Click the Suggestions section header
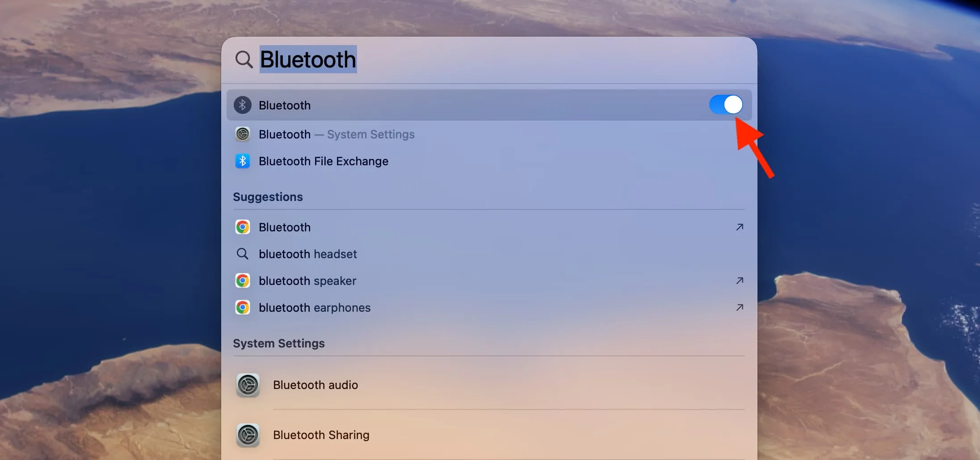 pyautogui.click(x=268, y=197)
